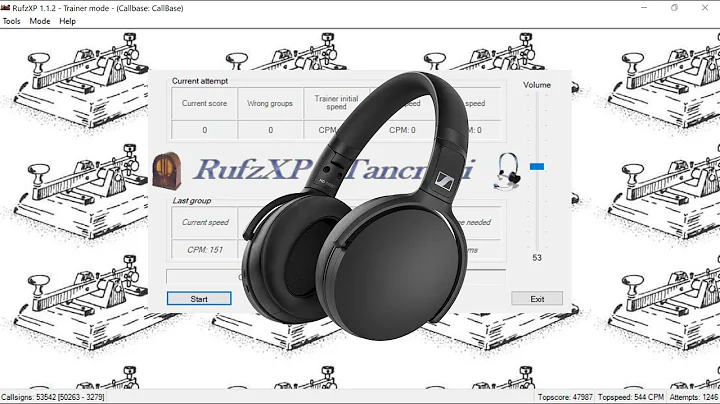
Task: Click the Topspeed: 544 CPM status entry
Action: point(631,397)
